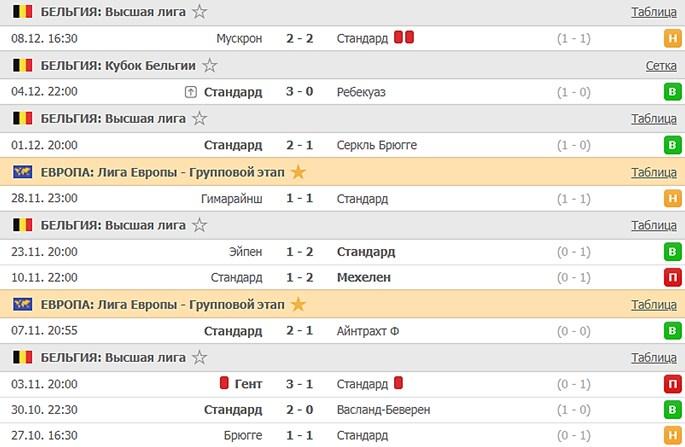The image size is (685, 447).
Task: Click the Брюгге team name in the last row
Action: pyautogui.click(x=243, y=436)
